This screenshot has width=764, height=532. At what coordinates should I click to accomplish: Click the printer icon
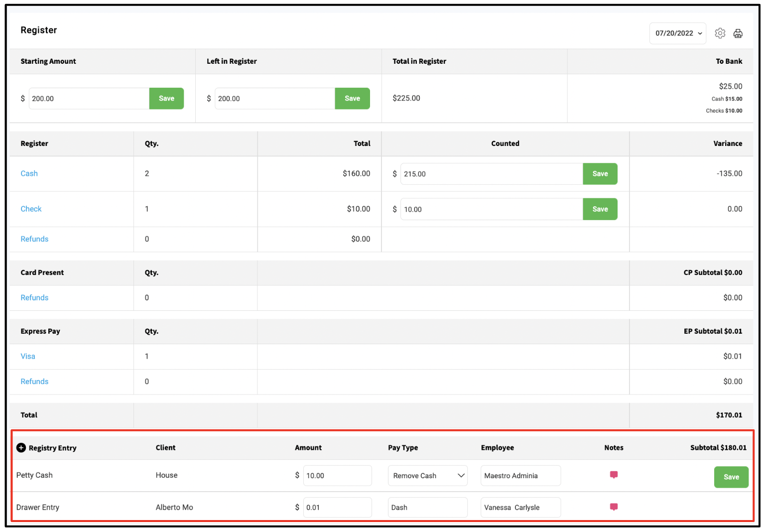tap(738, 33)
